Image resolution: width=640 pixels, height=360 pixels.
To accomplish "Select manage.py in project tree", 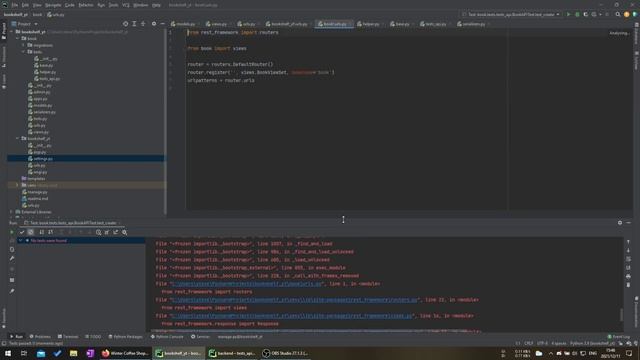I will (38, 192).
